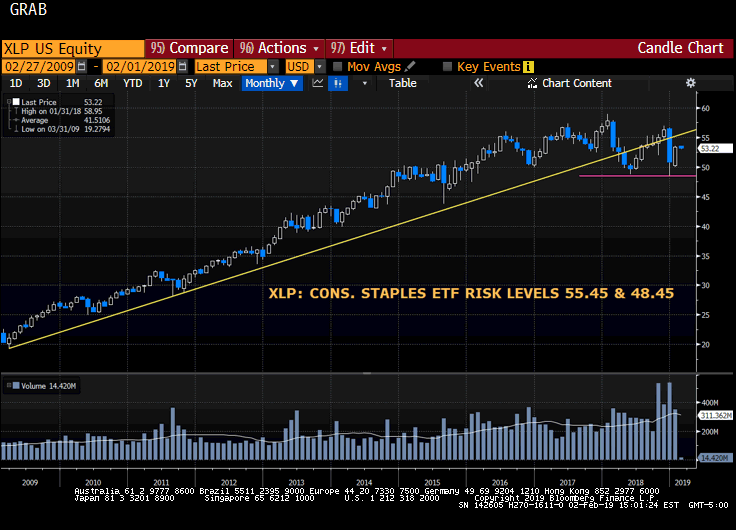Select the 3D time range
This screenshot has width=736, height=530.
click(x=44, y=83)
